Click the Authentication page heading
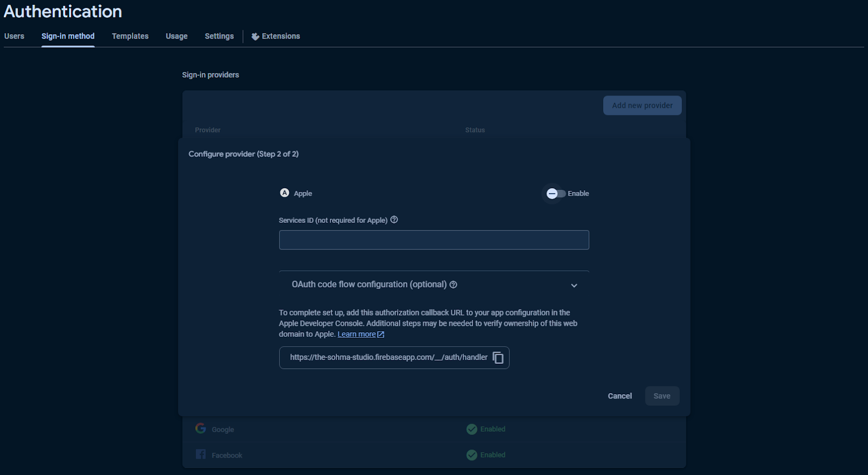The image size is (868, 475). (63, 11)
